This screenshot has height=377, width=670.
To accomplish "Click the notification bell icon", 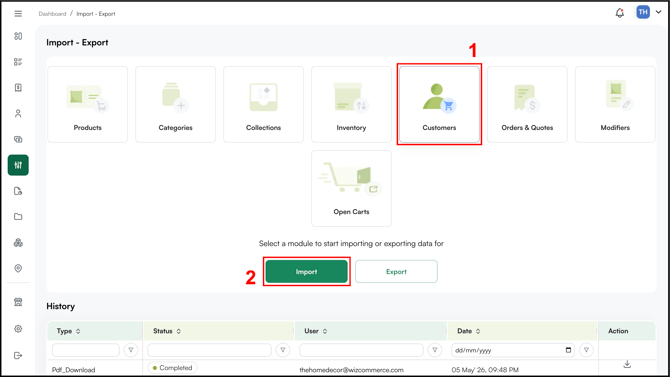I will tap(620, 13).
